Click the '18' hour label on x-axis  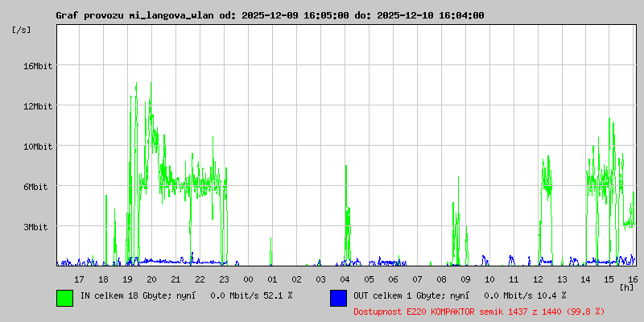click(104, 279)
